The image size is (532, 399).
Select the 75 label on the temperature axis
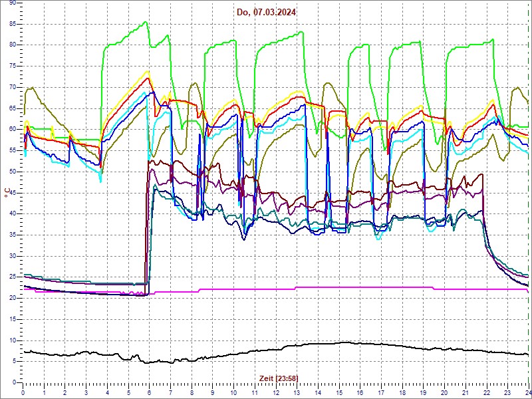(12, 66)
